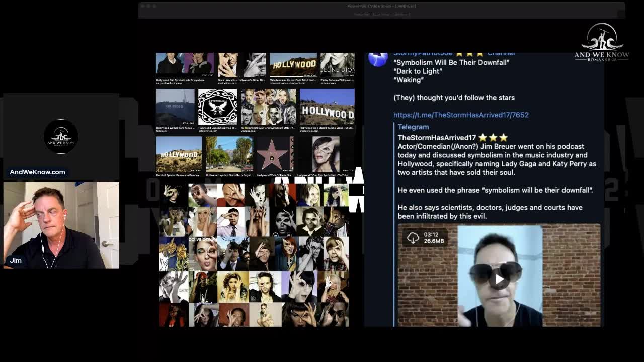
Task: Open StormyPatriotJoe channel avatar
Action: [378, 59]
